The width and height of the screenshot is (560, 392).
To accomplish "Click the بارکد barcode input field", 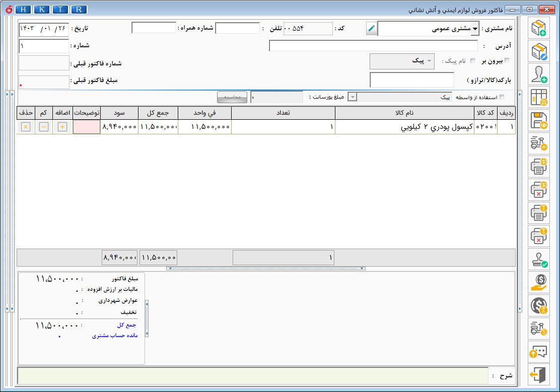I will click(412, 80).
